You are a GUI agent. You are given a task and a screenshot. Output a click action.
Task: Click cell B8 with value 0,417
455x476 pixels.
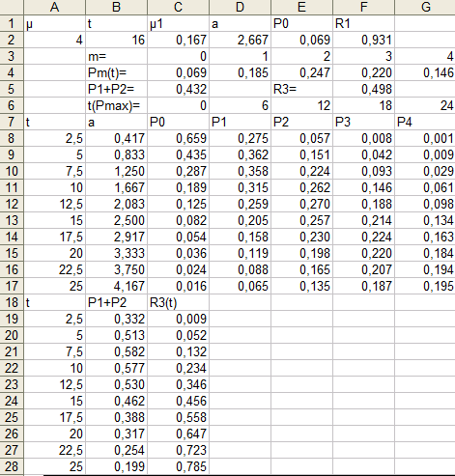click(116, 138)
